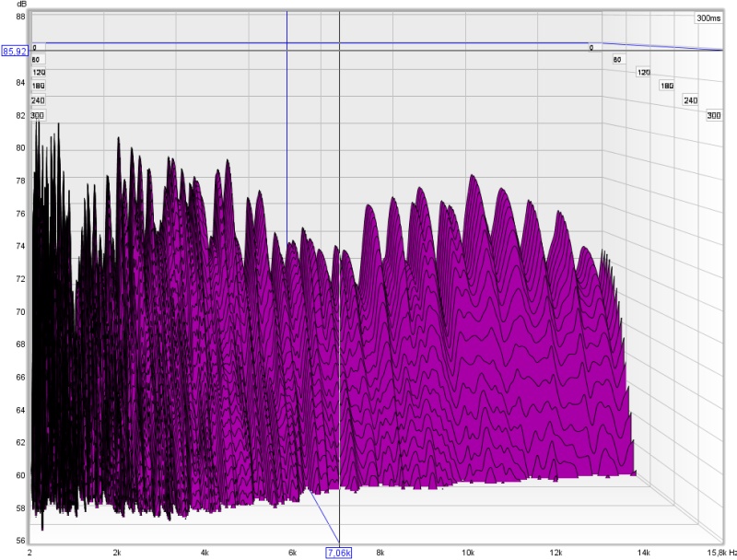Click the right-side 180 ms time label
The width and height of the screenshot is (737, 560).
[667, 86]
